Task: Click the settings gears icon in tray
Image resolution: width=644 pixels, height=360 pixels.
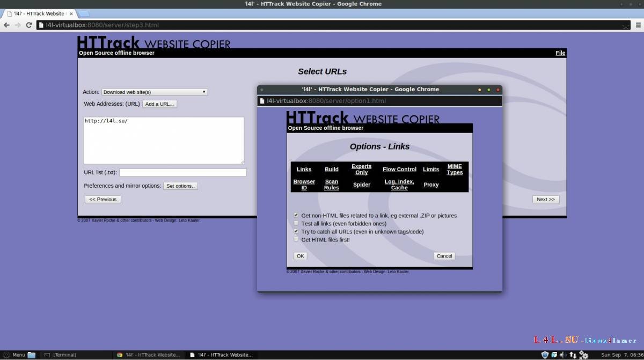Action: pyautogui.click(x=583, y=355)
